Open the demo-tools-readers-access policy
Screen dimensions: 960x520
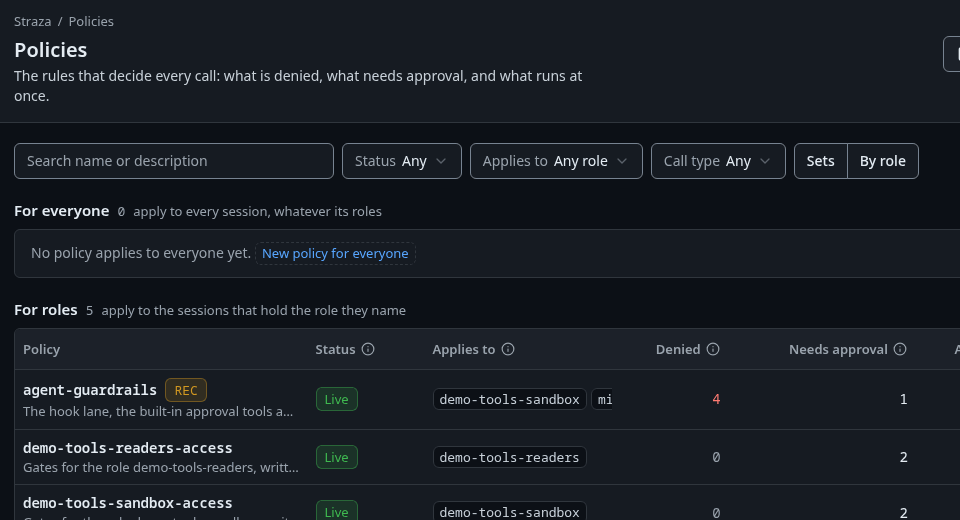point(128,448)
